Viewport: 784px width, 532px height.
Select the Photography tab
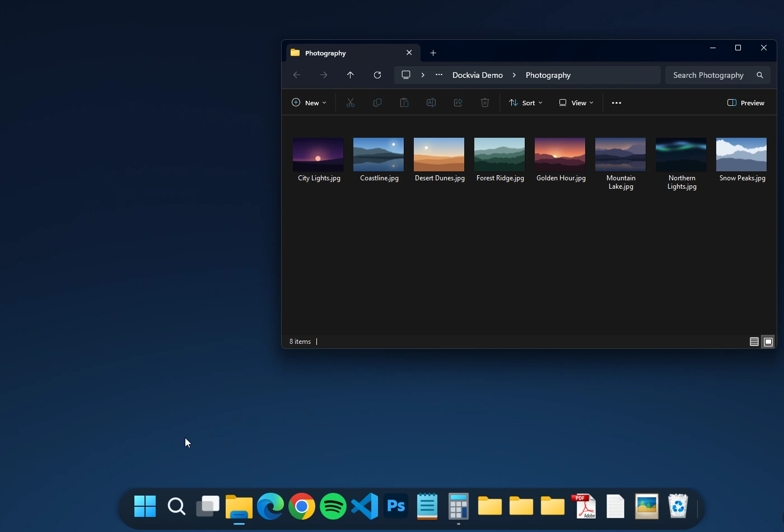coord(353,53)
